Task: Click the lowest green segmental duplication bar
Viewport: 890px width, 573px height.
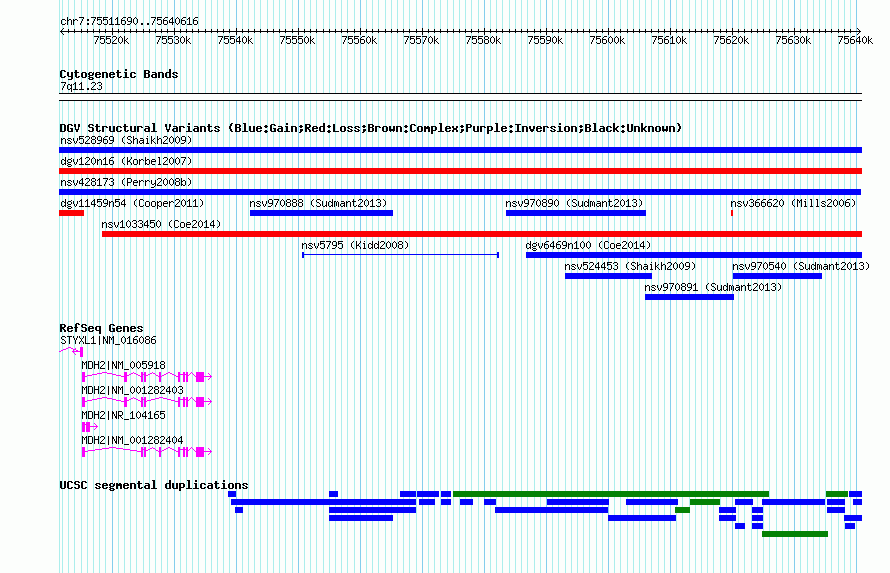Action: pyautogui.click(x=795, y=534)
